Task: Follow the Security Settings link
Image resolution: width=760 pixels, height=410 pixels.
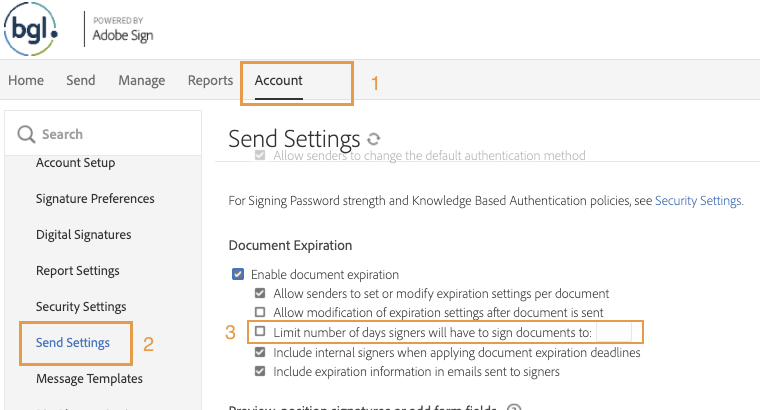Action: click(698, 201)
